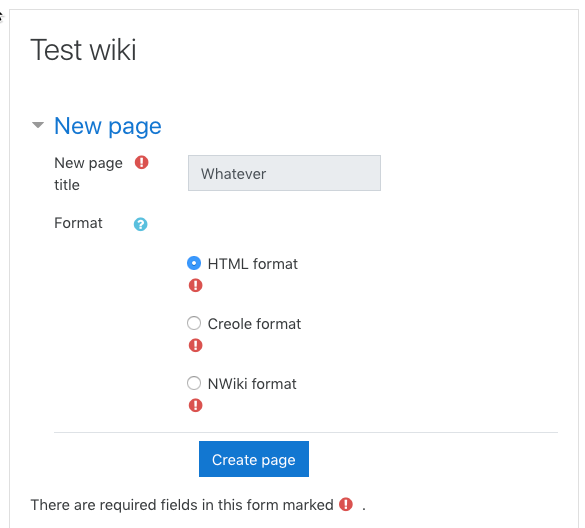Click the Test wiki heading
The width and height of the screenshot is (585, 528).
pyautogui.click(x=83, y=50)
